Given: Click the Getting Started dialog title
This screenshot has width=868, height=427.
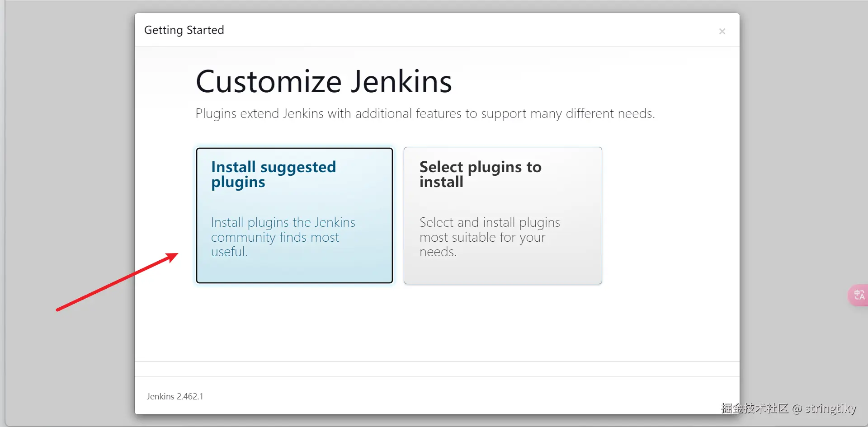Looking at the screenshot, I should point(184,30).
